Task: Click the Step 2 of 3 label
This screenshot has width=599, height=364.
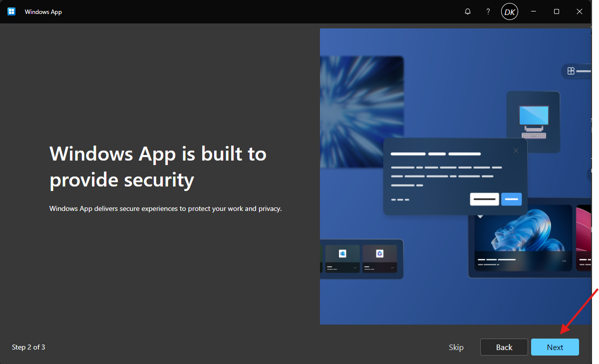Action: [28, 347]
